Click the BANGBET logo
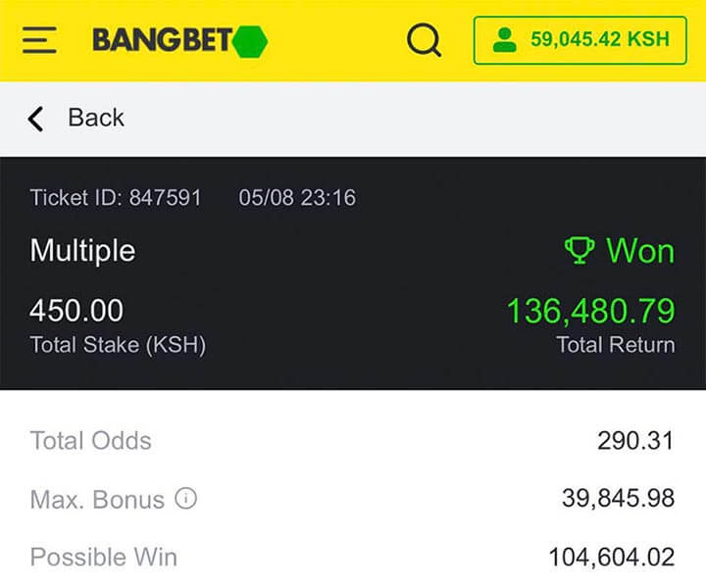The width and height of the screenshot is (706, 588). [x=163, y=40]
